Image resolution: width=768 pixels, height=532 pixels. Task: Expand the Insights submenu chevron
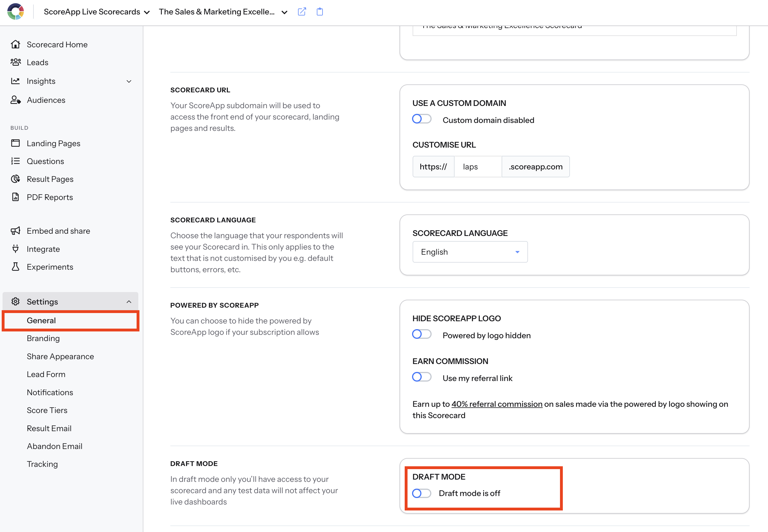click(x=129, y=81)
